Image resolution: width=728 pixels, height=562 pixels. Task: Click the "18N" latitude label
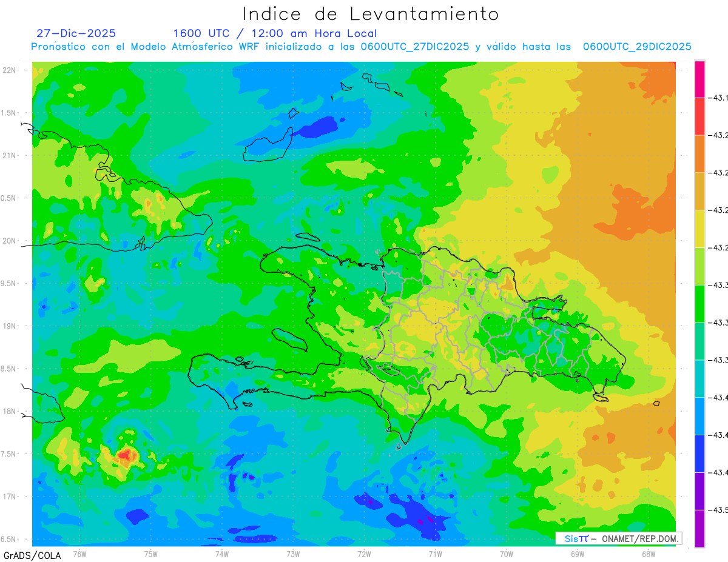coord(10,411)
